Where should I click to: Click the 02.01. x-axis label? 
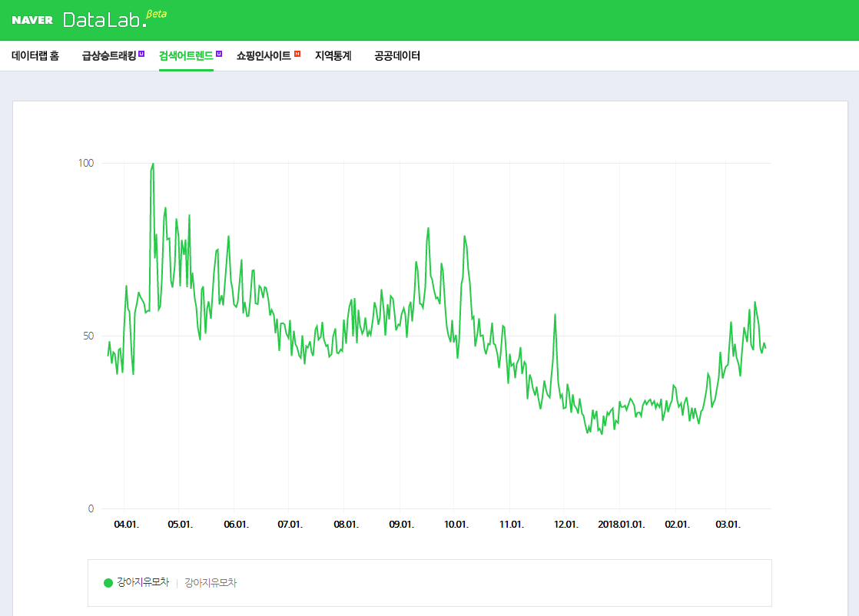tap(677, 525)
